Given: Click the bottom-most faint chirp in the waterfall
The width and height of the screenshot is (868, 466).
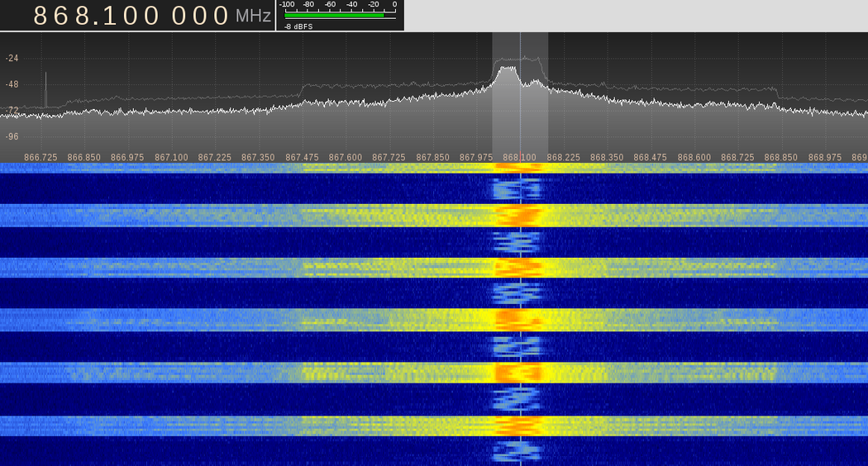Looking at the screenshot, I should 517,450.
